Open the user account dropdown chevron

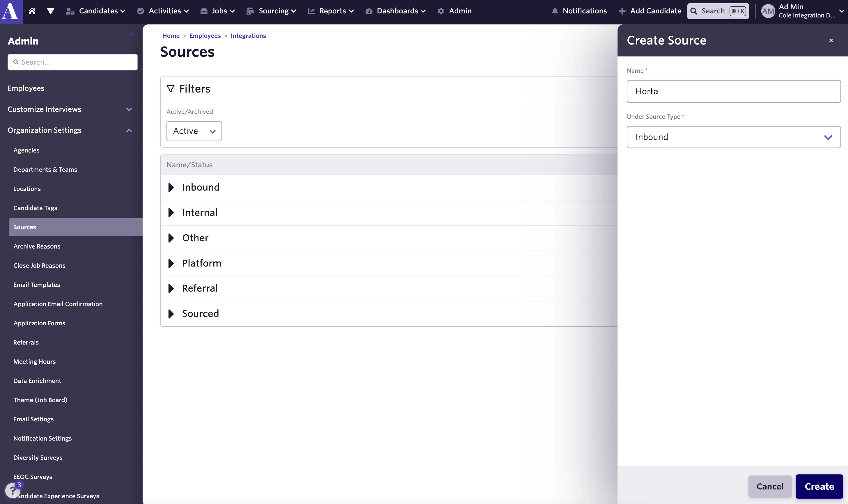pyautogui.click(x=842, y=11)
